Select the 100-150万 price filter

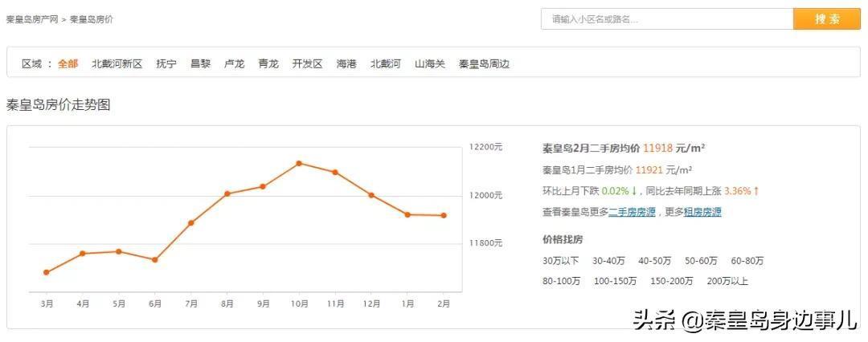pos(615,281)
